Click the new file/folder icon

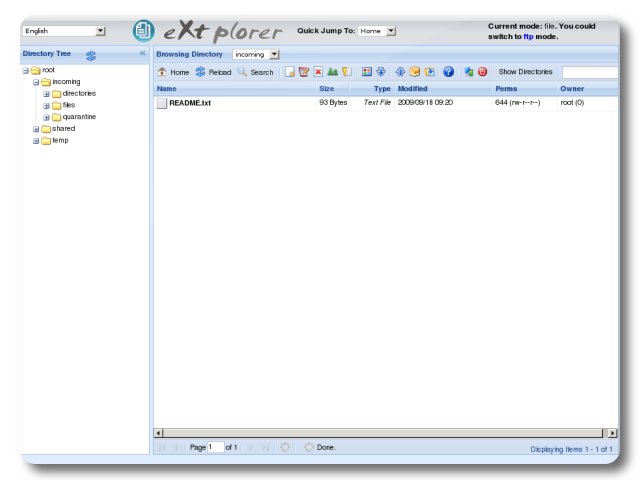coord(290,72)
